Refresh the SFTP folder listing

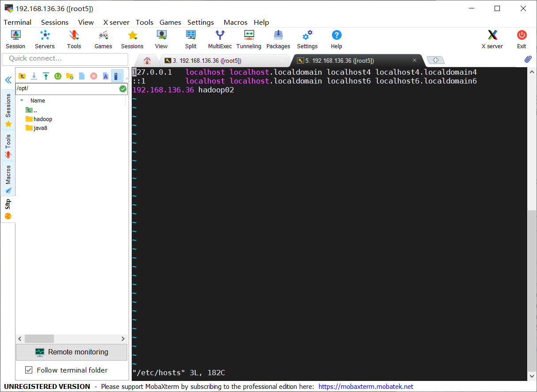click(x=58, y=76)
